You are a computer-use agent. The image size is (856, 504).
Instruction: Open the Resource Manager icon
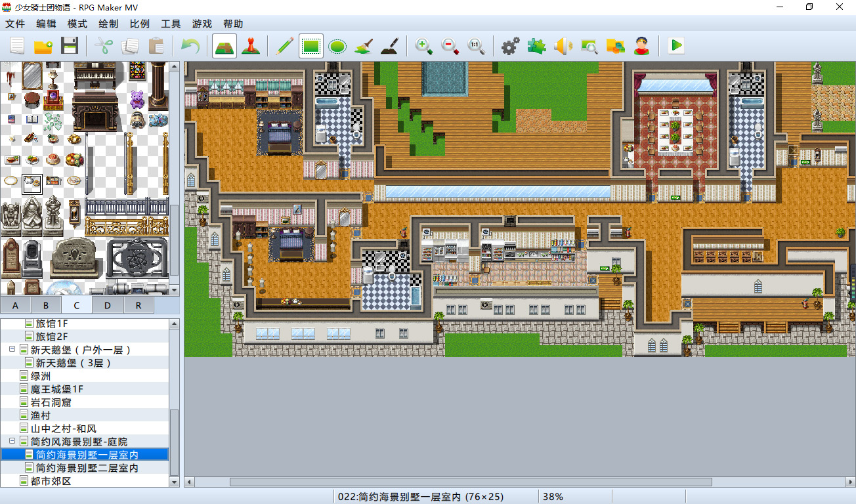[616, 46]
